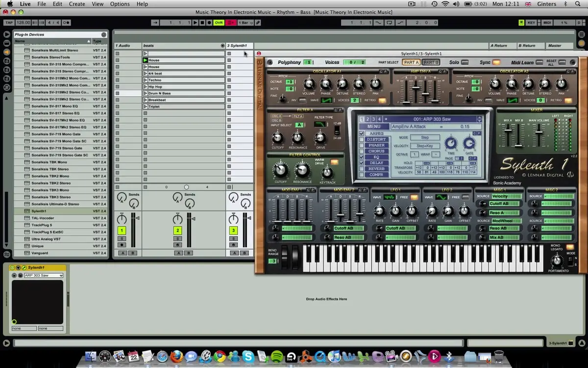Screen dimensions: 588x368
Task: Enable the REVERB effect checkbox
Action: [362, 169]
